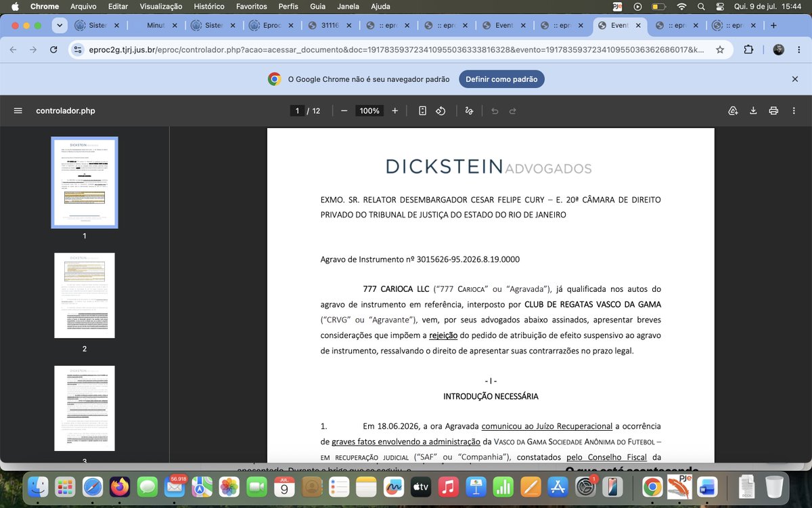
Task: Expand the tab search chevron
Action: click(60, 26)
